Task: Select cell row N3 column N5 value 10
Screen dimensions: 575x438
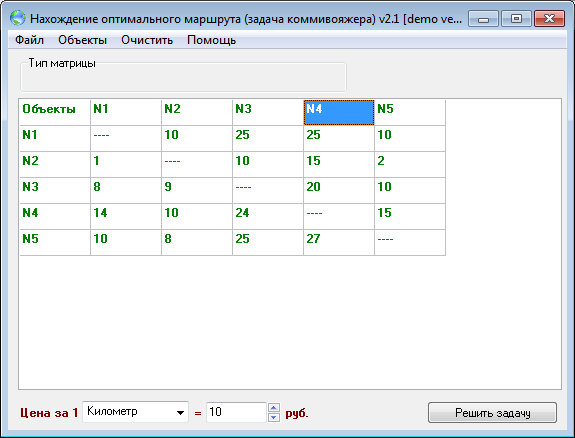Action: (410, 191)
